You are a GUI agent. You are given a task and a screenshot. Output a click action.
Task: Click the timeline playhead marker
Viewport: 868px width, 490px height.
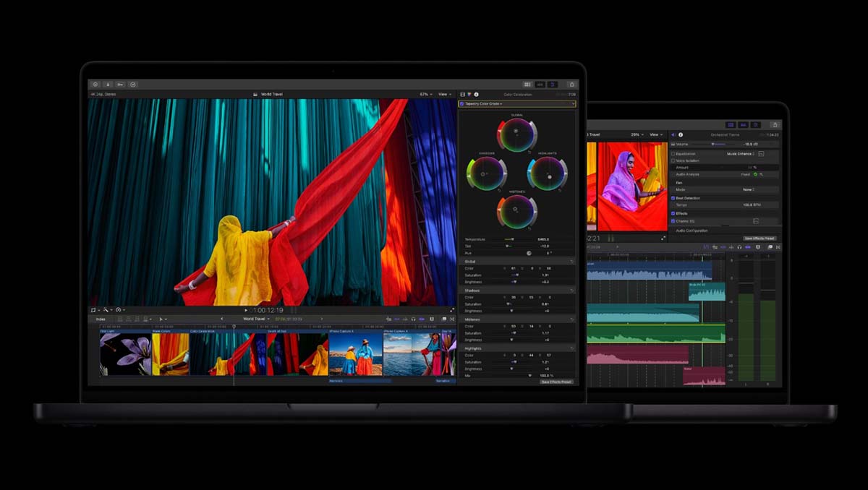click(234, 327)
